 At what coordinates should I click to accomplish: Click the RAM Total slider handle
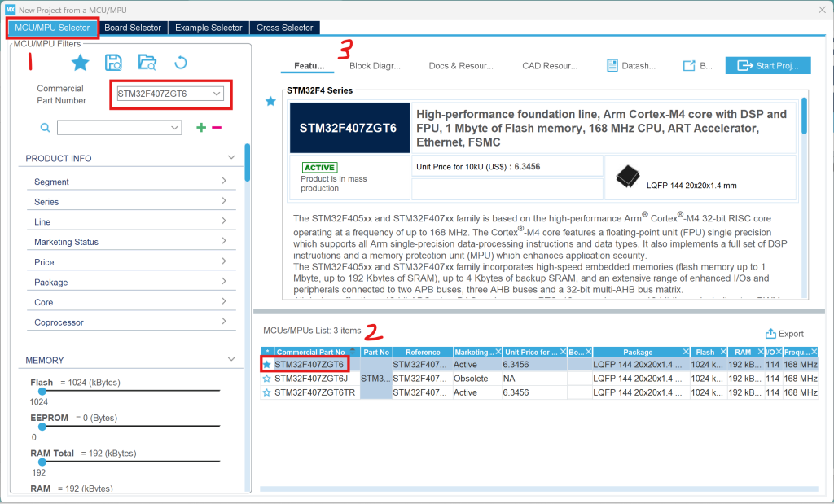[x=42, y=462]
